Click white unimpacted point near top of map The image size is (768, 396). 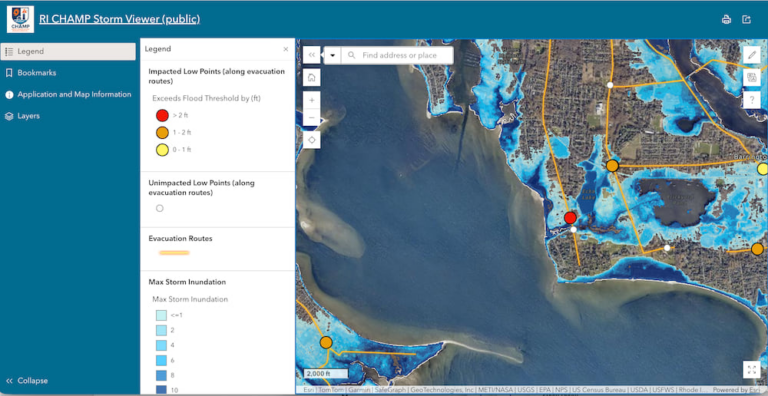tap(610, 85)
